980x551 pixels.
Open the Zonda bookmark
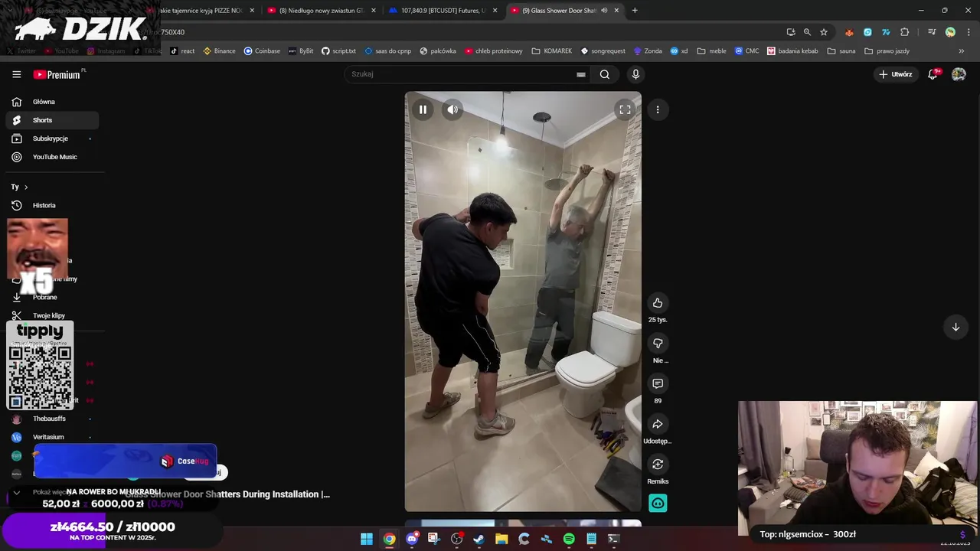pos(648,51)
